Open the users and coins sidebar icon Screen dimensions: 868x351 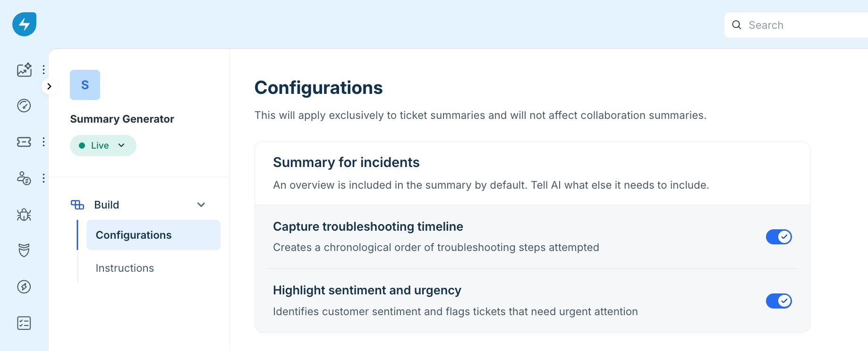click(24, 178)
